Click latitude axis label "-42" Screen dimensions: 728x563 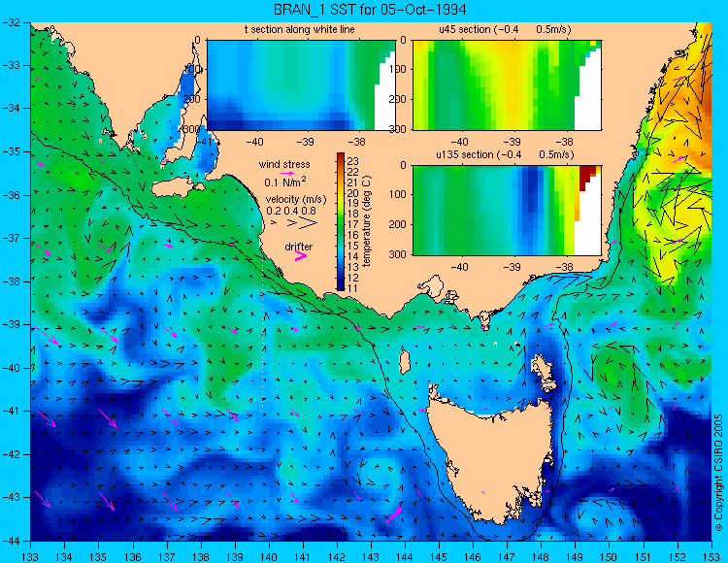[12, 454]
